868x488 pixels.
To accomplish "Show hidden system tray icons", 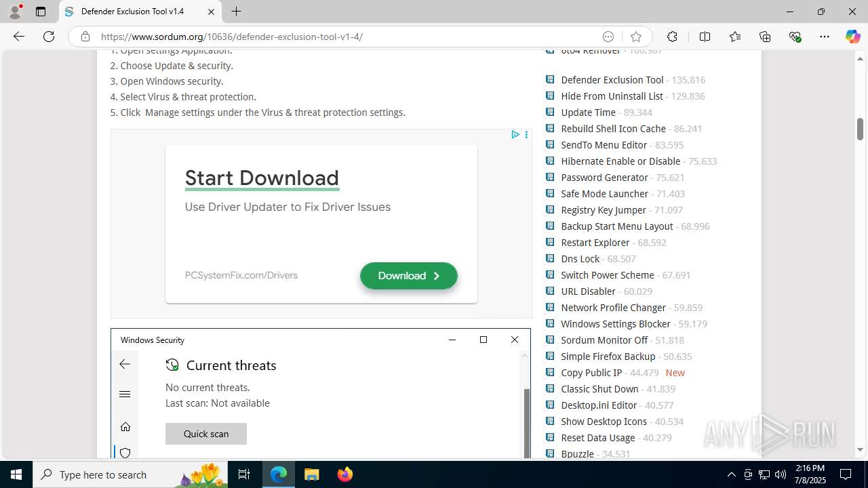I will (731, 474).
